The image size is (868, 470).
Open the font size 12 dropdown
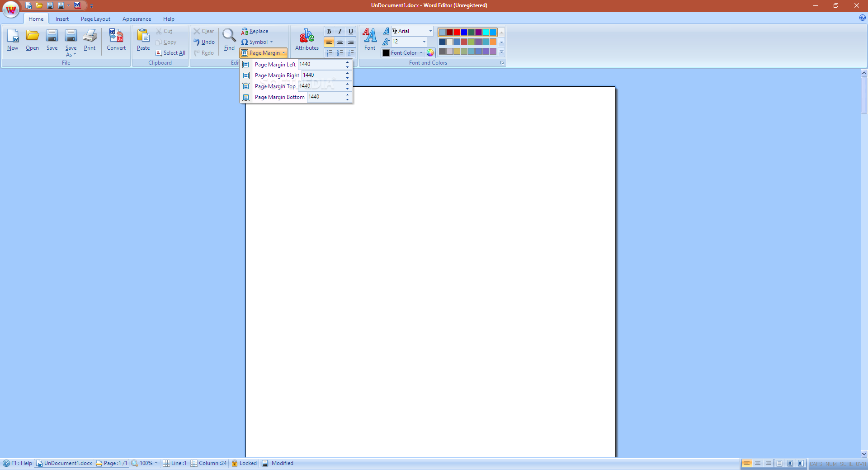click(424, 42)
